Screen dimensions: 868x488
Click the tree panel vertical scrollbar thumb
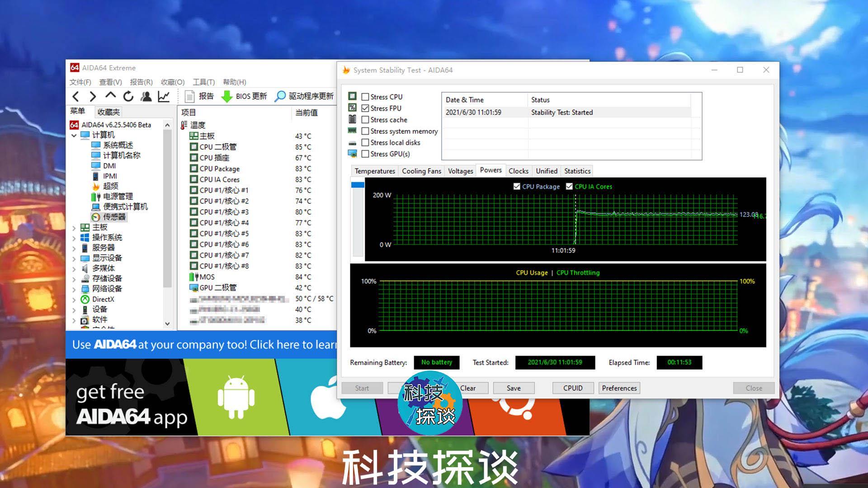(x=167, y=209)
